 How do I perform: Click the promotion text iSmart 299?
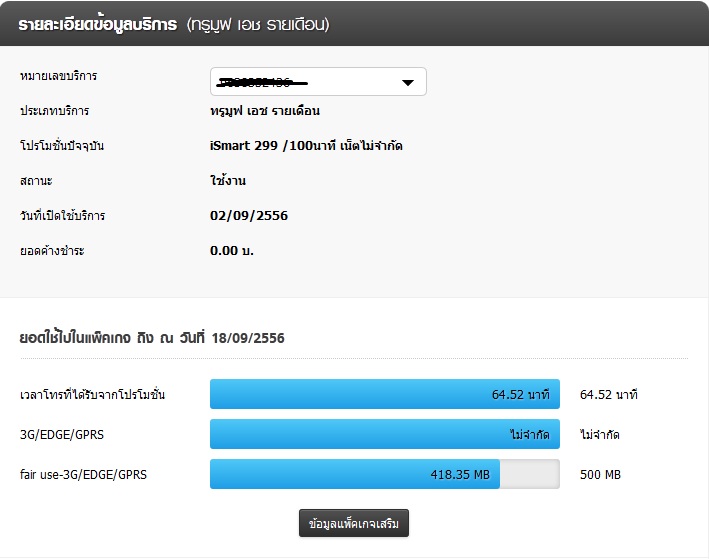[x=244, y=146]
